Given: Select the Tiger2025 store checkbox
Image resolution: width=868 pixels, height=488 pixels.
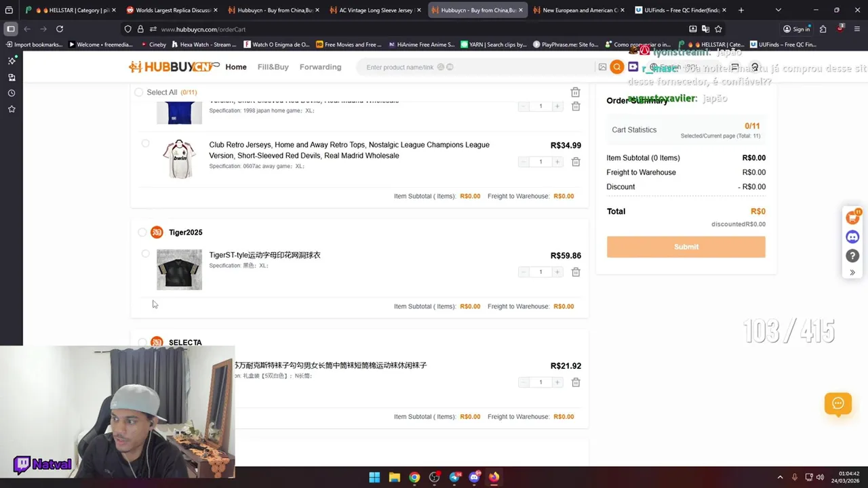Looking at the screenshot, I should coord(142,232).
